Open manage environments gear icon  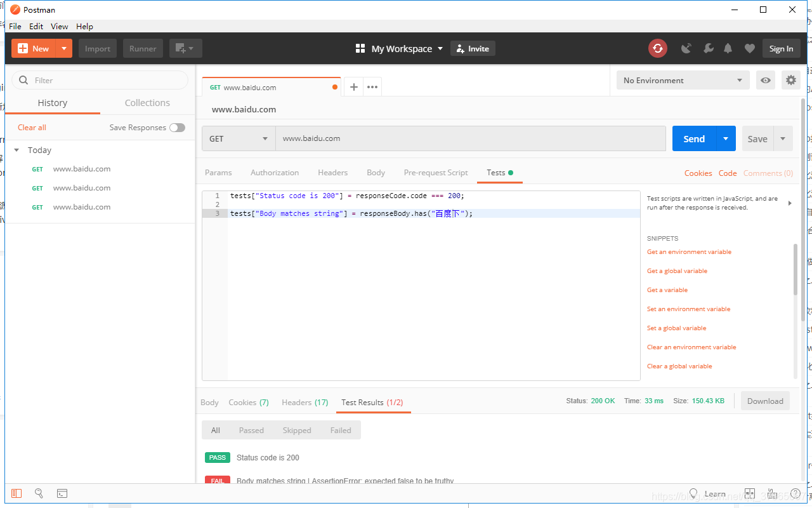click(790, 80)
